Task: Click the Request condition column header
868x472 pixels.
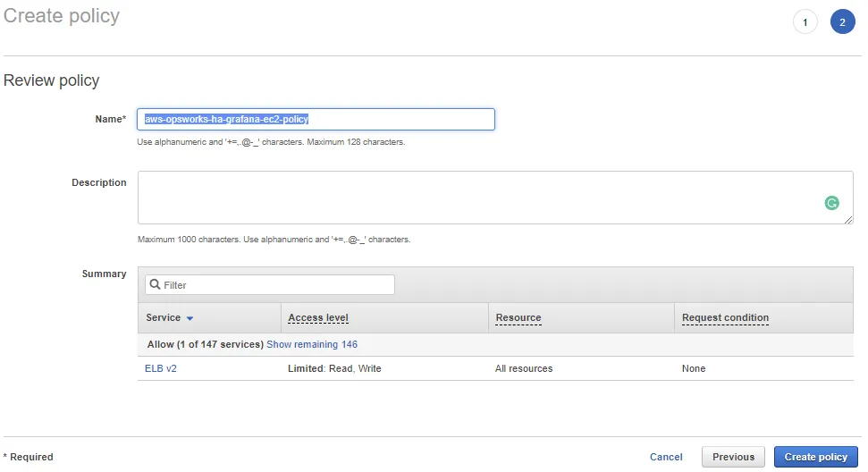Action: coord(725,317)
